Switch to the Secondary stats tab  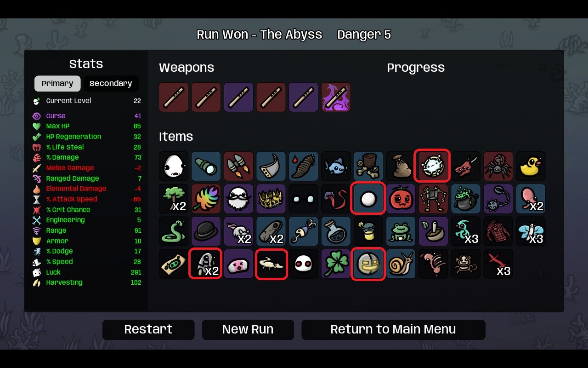[111, 83]
